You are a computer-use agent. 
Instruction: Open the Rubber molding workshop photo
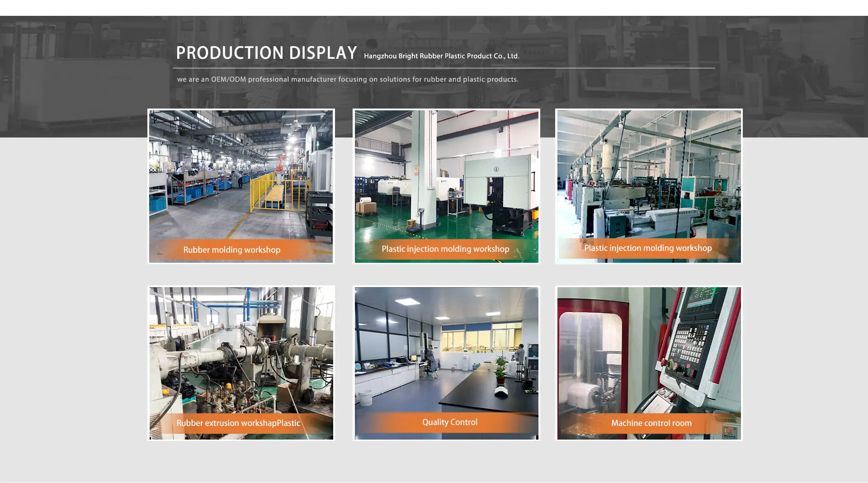[x=241, y=186]
